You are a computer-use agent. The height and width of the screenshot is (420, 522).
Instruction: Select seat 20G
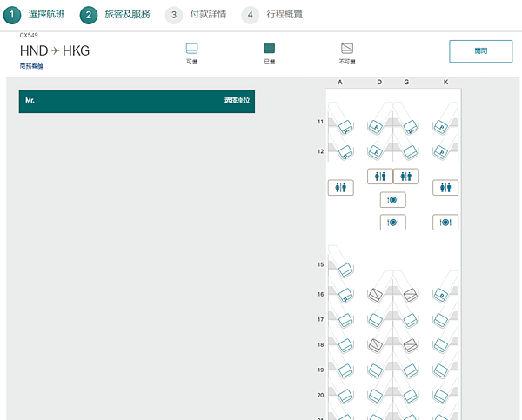coord(411,396)
